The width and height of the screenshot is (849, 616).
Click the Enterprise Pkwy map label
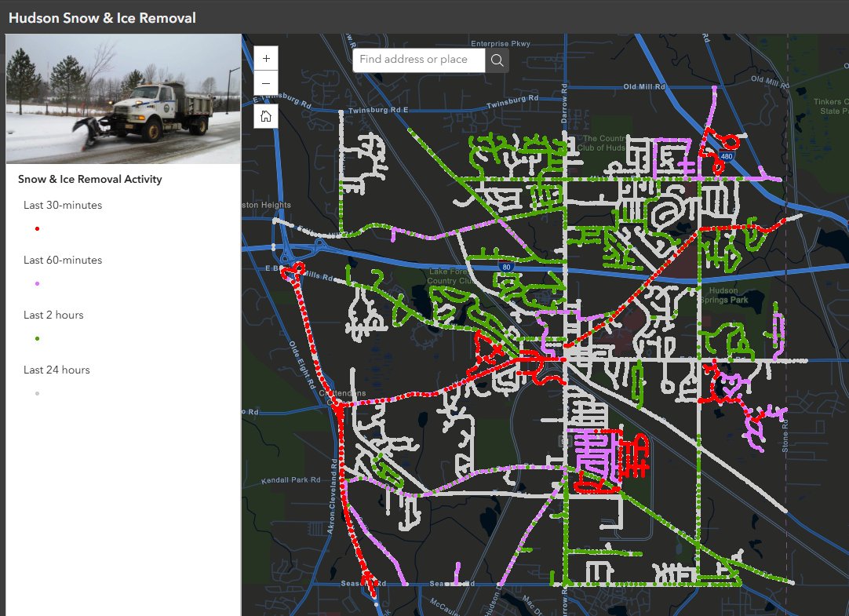pos(501,43)
